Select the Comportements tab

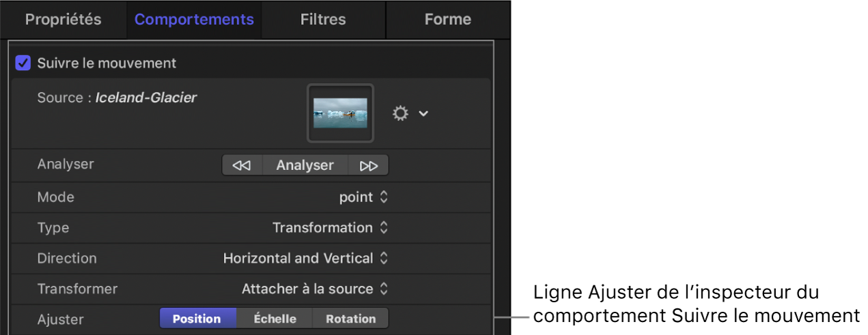point(194,19)
